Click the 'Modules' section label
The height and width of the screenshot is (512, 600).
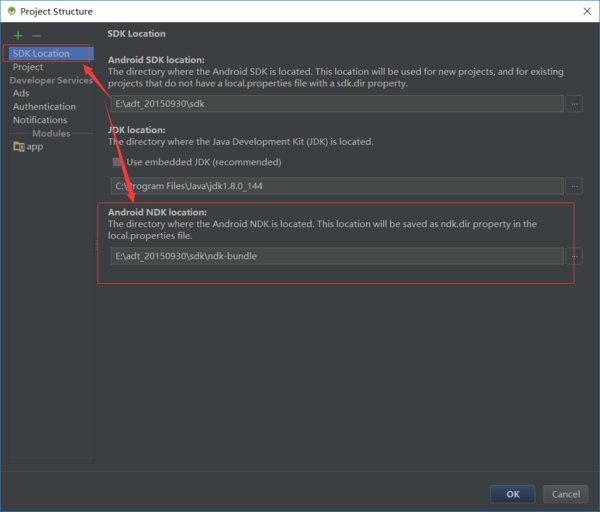51,133
